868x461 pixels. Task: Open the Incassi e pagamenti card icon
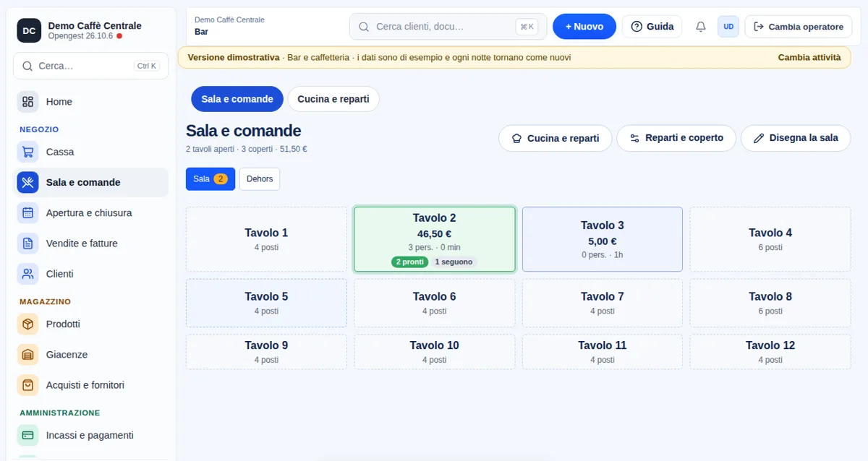27,436
